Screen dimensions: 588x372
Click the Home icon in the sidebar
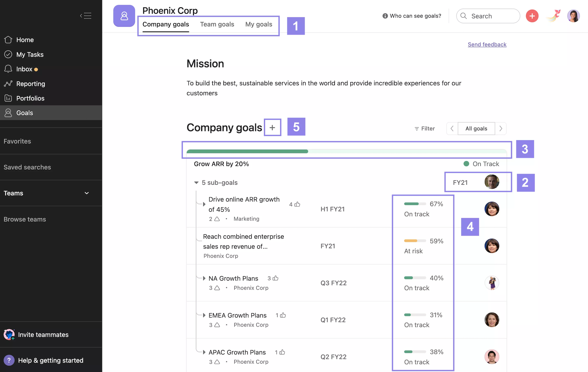click(x=8, y=39)
